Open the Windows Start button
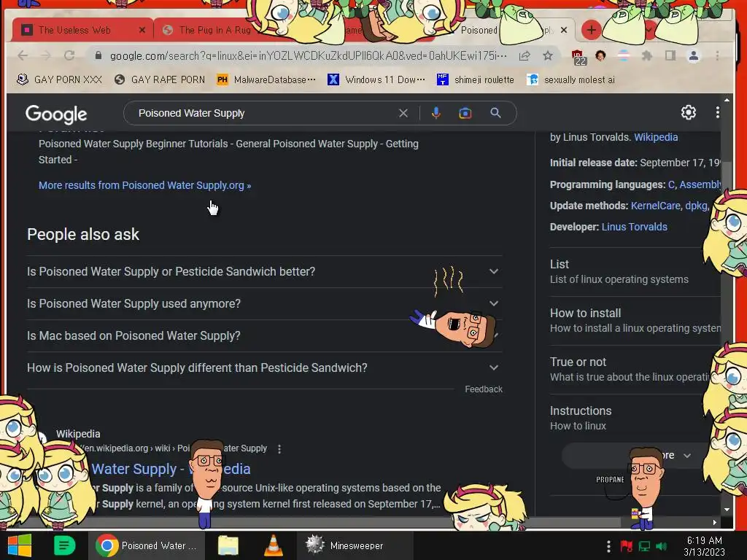The height and width of the screenshot is (560, 747). (20, 545)
